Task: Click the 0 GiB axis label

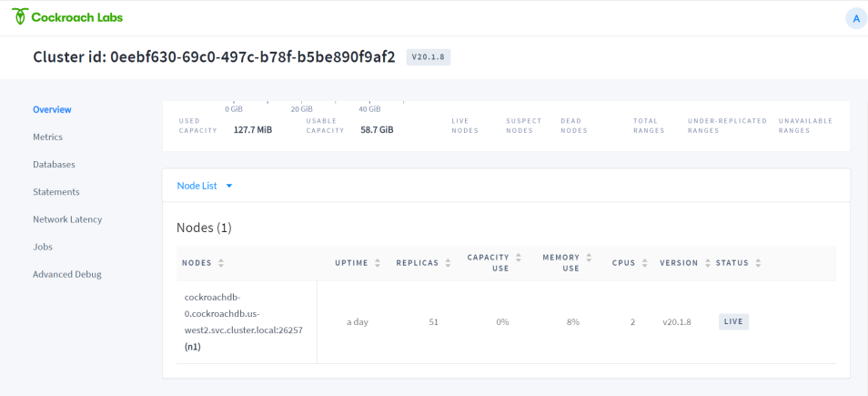Action: [x=234, y=109]
